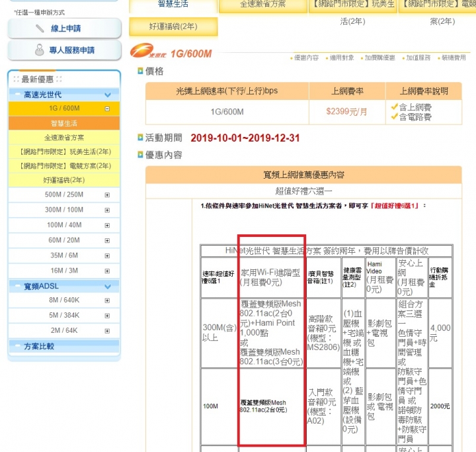Viewport: 476px width, 452px height.
Task: Jump to the 優惠內容 anchor link
Action: [306, 58]
